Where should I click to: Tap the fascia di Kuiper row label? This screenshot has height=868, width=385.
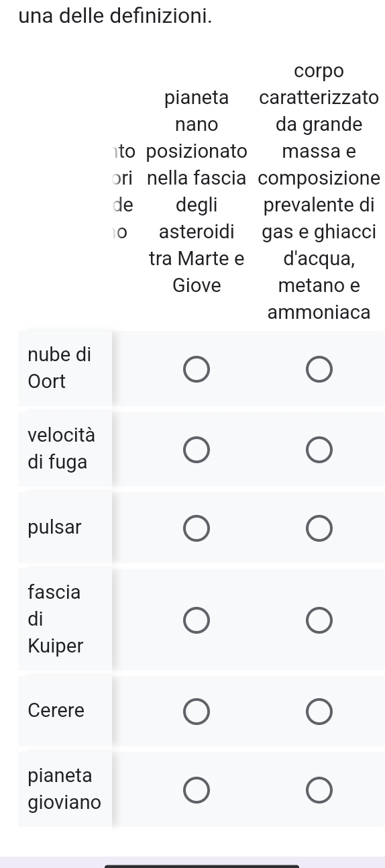pos(56,619)
